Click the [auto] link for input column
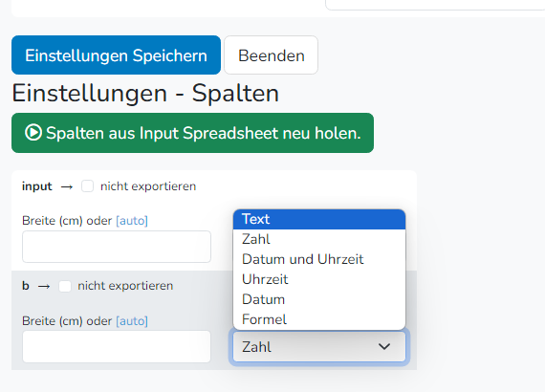 point(132,221)
